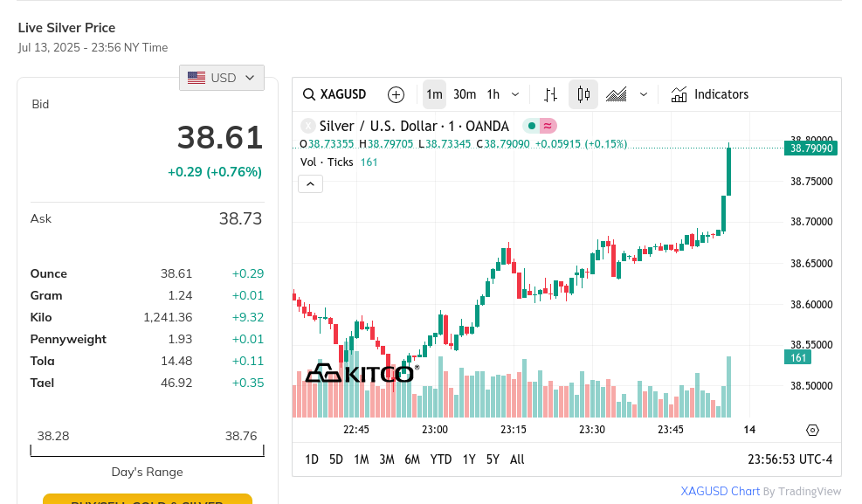Click the Tola price 14.48

coord(176,361)
